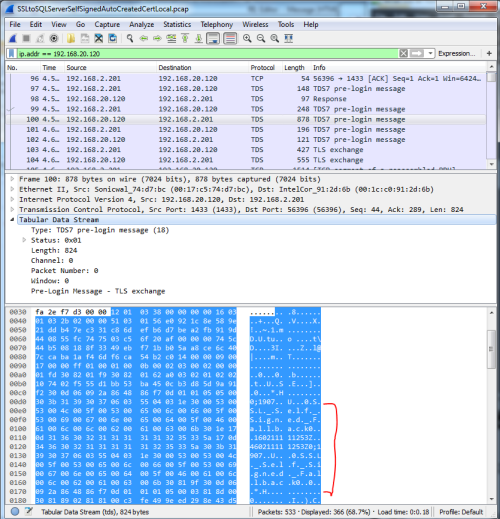The width and height of the screenshot is (500, 519).
Task: Select the Length: 824 field
Action: click(54, 250)
